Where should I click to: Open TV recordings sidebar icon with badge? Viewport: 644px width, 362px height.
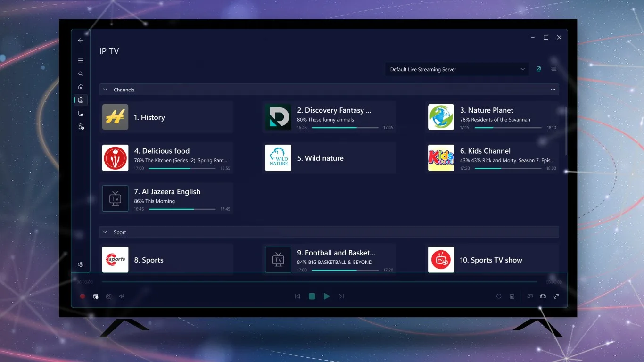point(81,126)
